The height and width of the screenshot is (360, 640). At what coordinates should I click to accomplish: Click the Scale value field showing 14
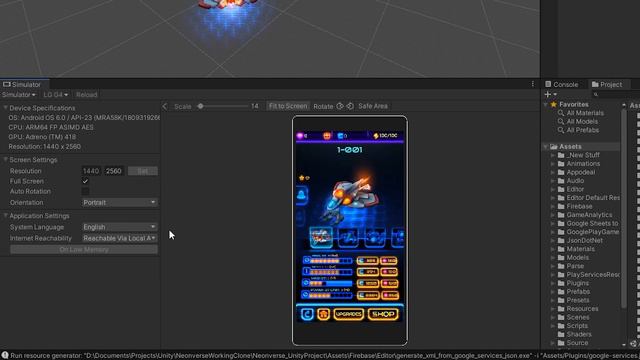click(x=255, y=106)
